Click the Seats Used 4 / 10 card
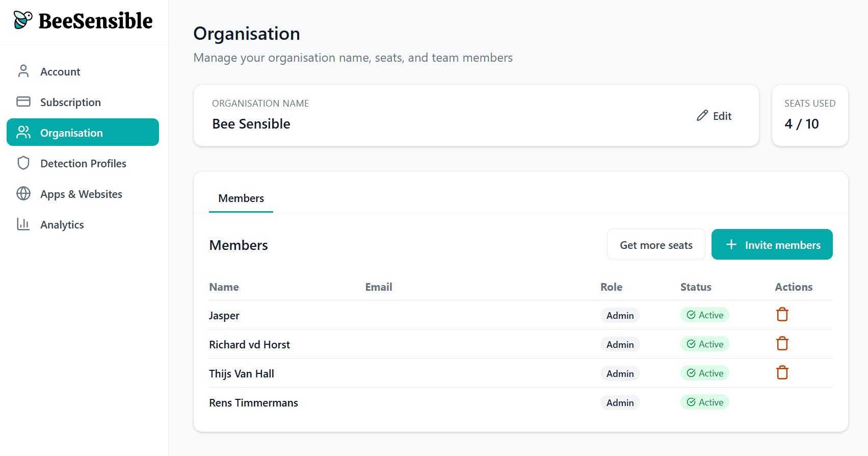 (810, 115)
